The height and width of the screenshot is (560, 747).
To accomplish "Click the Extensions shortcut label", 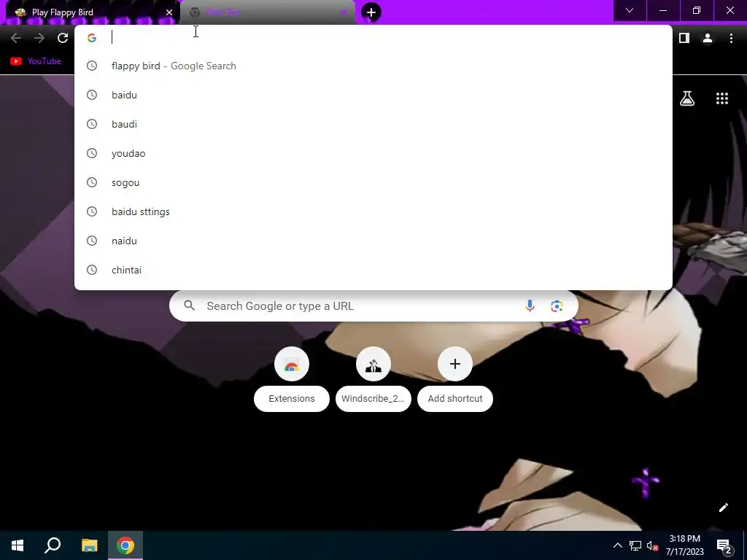I will pyautogui.click(x=292, y=399).
